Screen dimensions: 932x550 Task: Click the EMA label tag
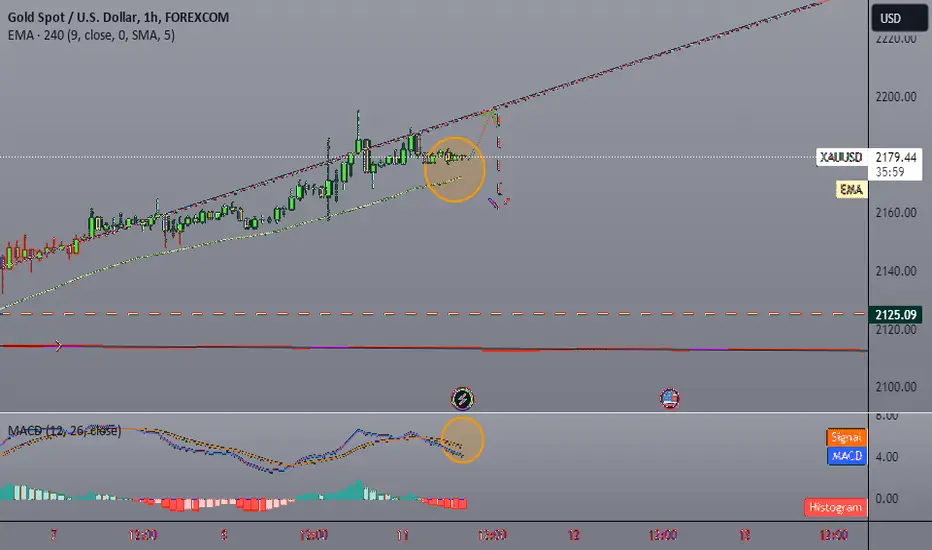click(x=851, y=190)
